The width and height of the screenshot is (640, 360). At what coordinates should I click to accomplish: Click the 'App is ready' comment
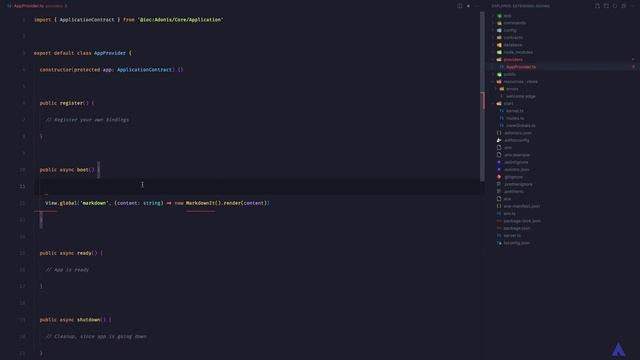[67, 270]
